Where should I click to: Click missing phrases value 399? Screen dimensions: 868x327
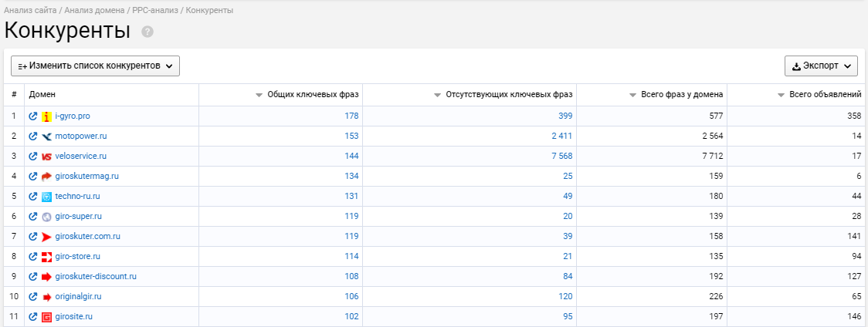coord(565,116)
